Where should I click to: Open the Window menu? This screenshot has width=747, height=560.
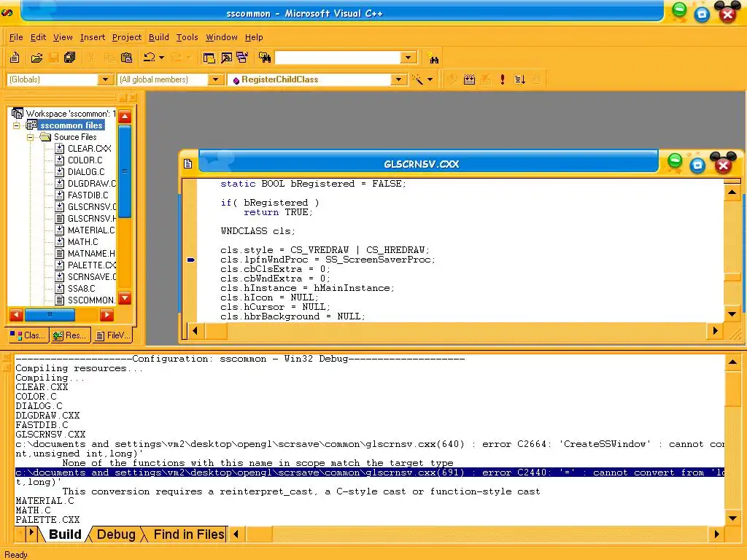(x=222, y=37)
